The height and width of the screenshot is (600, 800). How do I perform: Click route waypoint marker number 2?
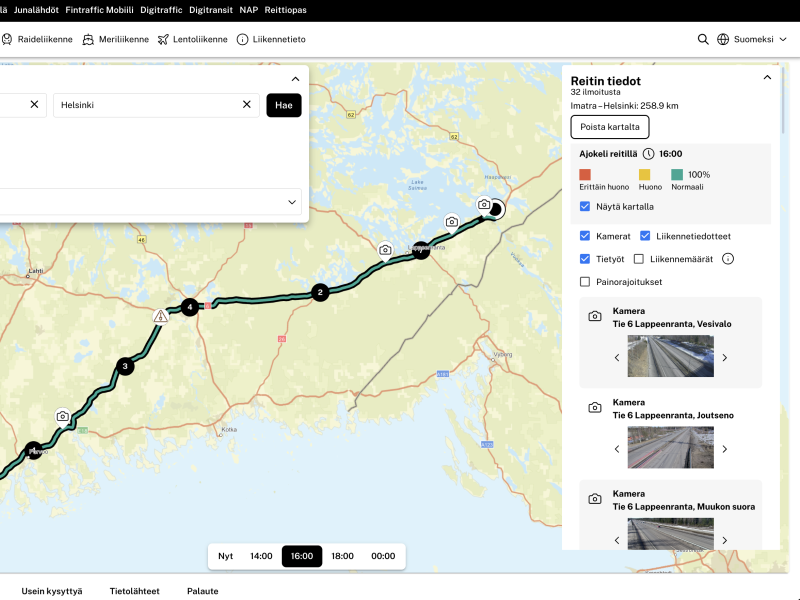[x=320, y=292]
